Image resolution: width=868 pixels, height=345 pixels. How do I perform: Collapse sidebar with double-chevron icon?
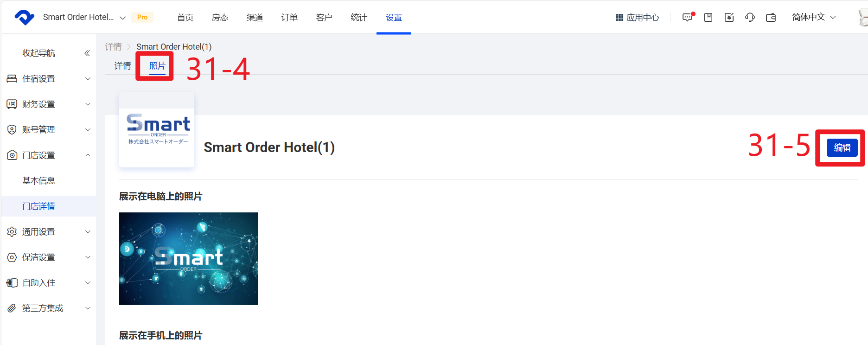87,53
